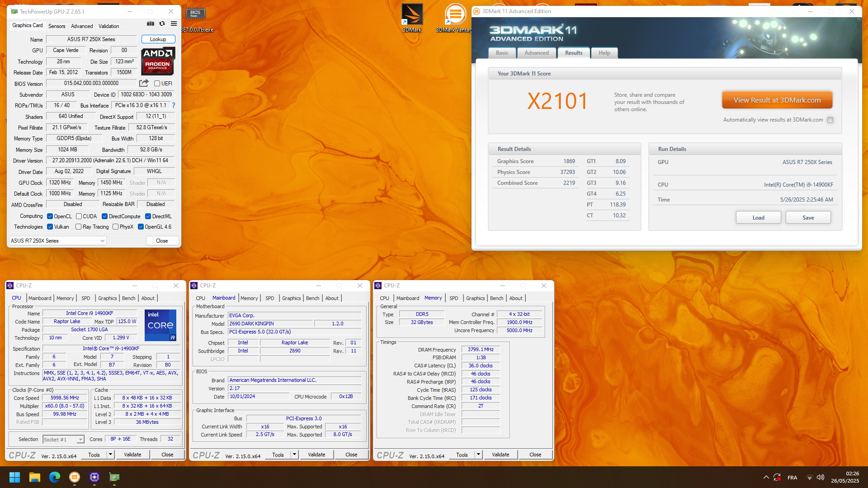868x488 pixels.
Task: Open GPU selection dropdown ASUS R7 250X
Action: 58,241
